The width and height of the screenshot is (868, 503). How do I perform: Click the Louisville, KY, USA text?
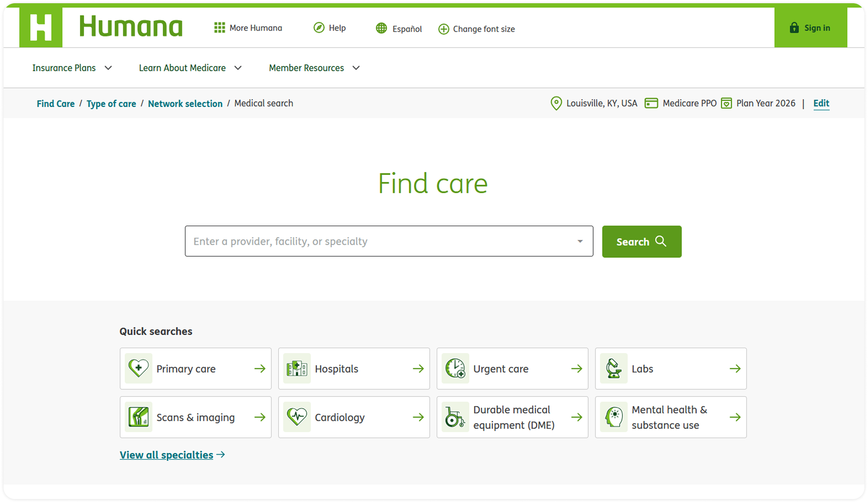pos(602,103)
